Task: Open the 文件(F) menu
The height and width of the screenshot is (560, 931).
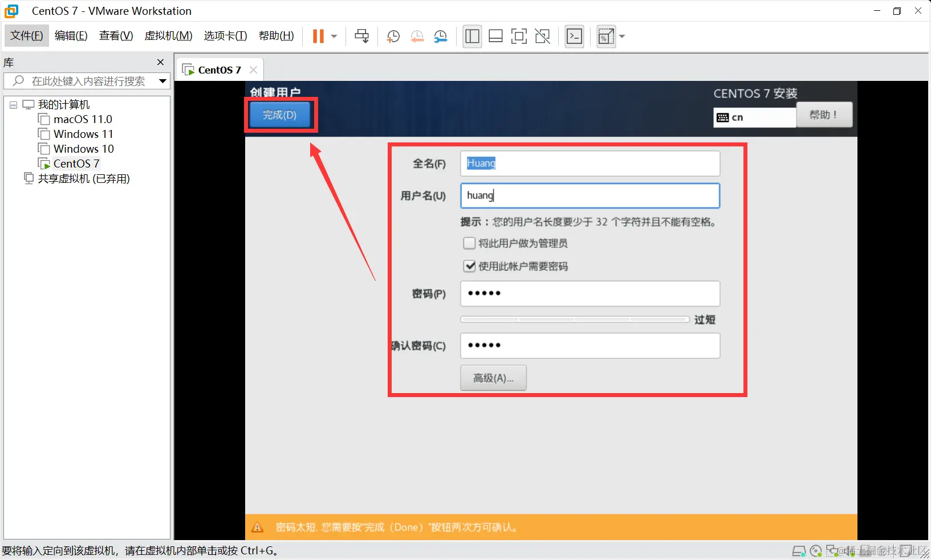Action: [x=27, y=36]
